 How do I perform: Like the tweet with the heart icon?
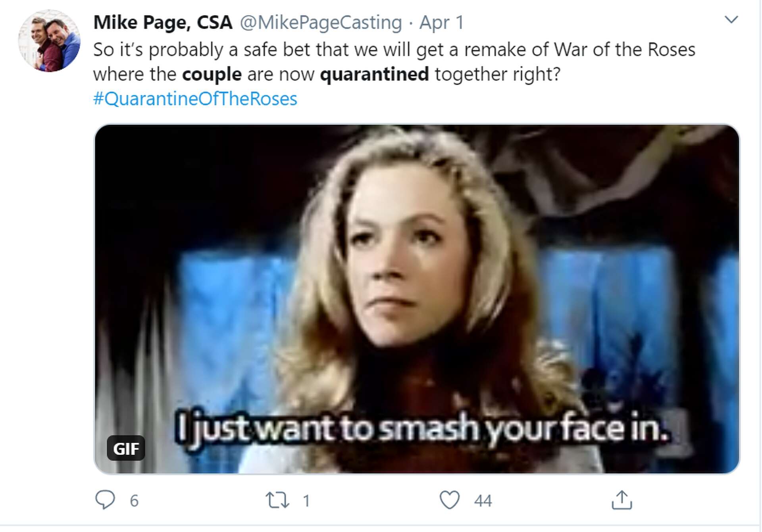click(449, 500)
